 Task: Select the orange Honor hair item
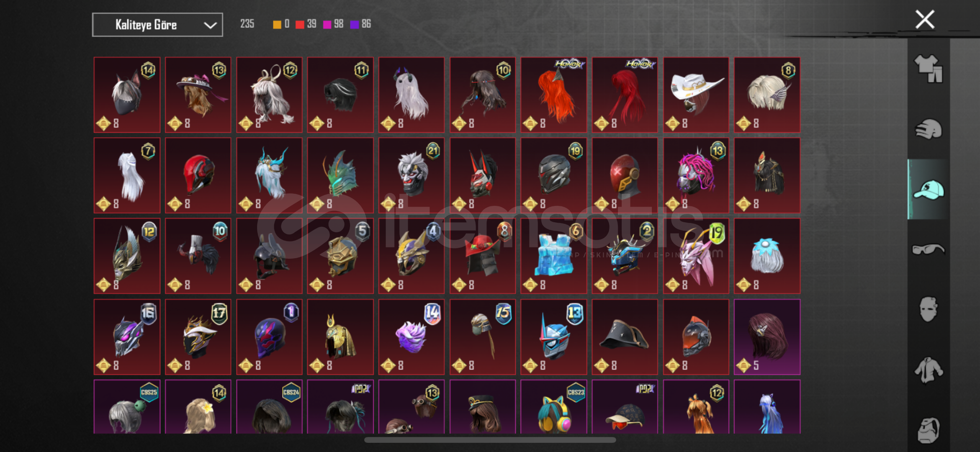554,95
